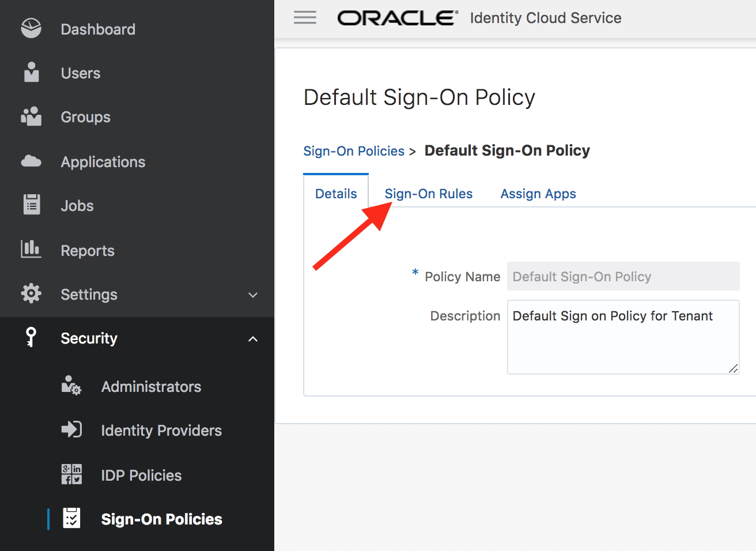Click the Reports bar chart icon

click(31, 249)
